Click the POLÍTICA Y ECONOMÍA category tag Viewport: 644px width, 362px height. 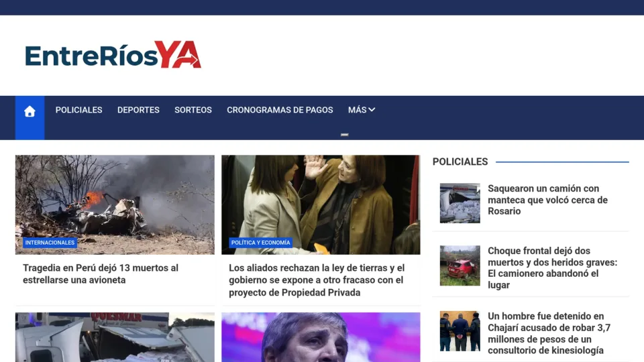pos(260,243)
